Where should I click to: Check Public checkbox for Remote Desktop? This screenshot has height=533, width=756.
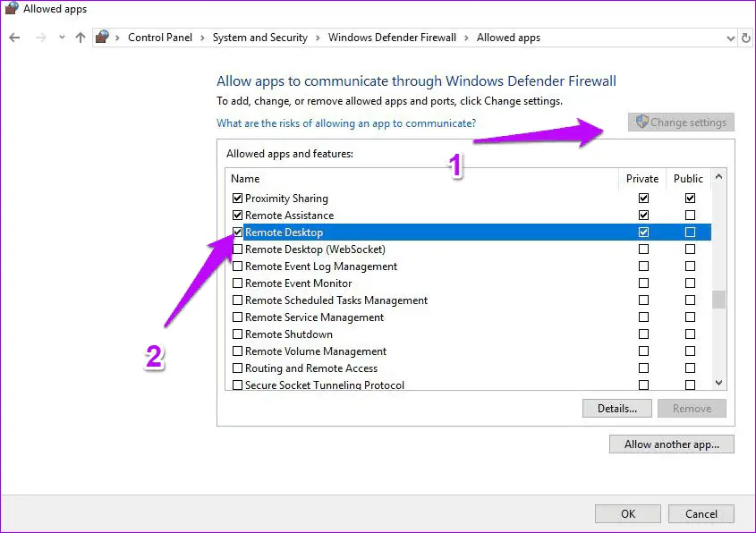click(x=690, y=232)
